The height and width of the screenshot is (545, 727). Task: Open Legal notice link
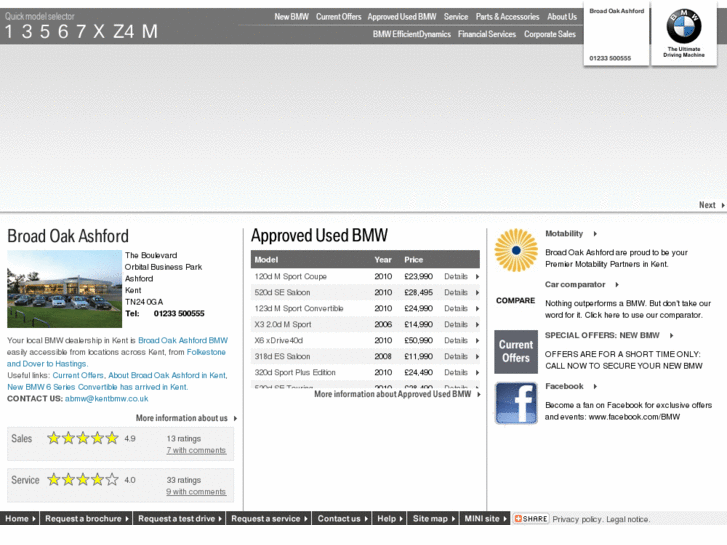point(628,519)
